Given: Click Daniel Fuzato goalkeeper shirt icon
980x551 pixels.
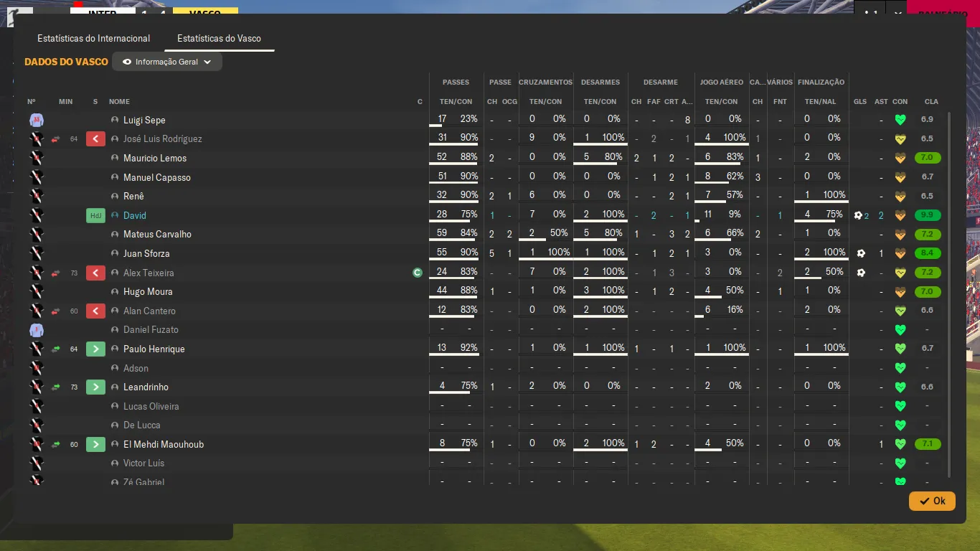Looking at the screenshot, I should pos(37,330).
